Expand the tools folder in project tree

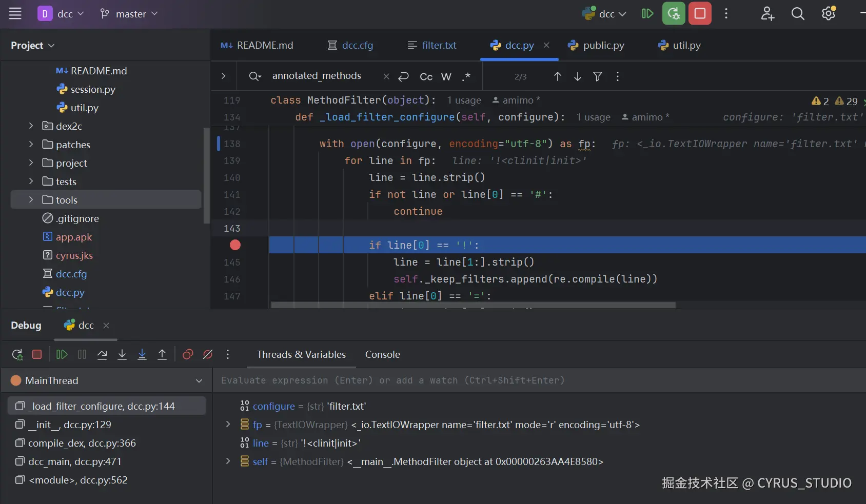click(x=31, y=200)
